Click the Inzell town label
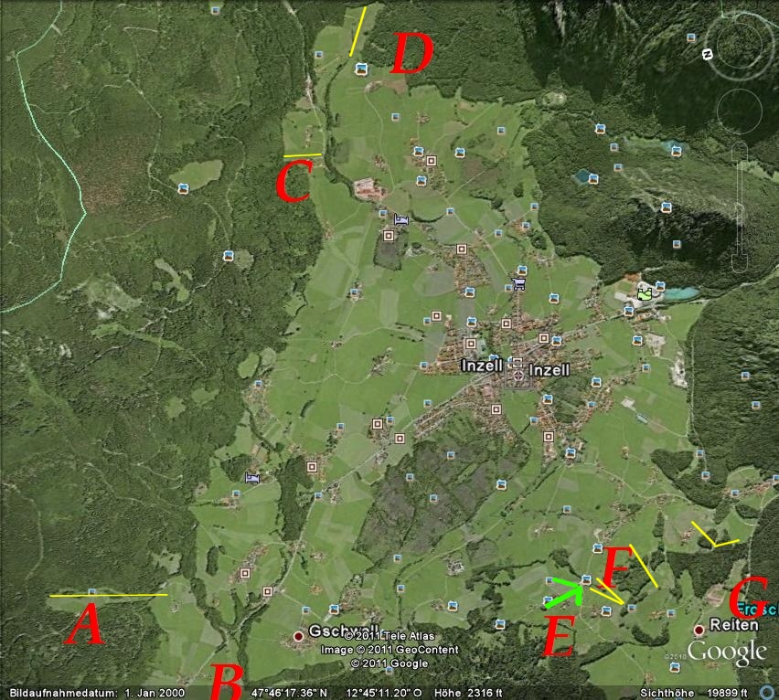The height and width of the screenshot is (700, 779). tap(482, 366)
